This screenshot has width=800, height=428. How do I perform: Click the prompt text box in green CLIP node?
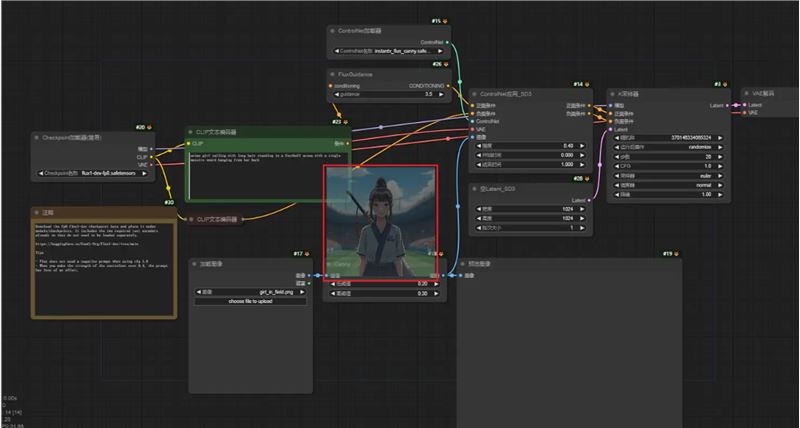point(268,175)
